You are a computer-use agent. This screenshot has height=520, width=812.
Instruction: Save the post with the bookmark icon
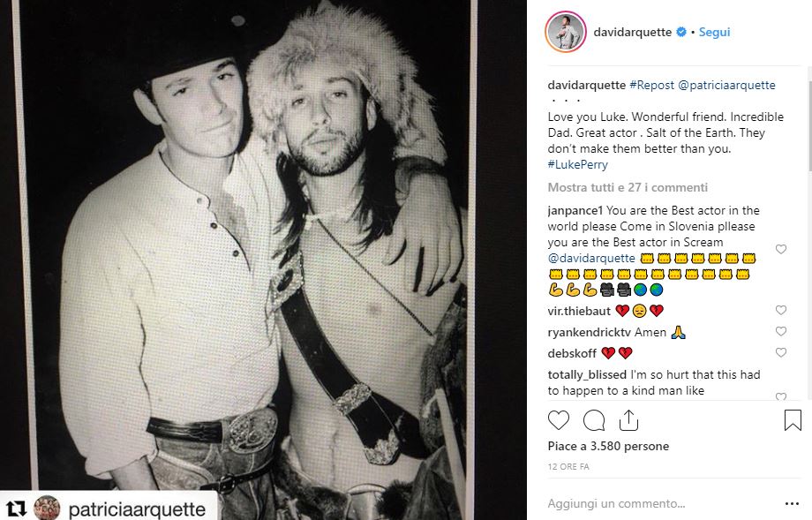pos(792,420)
